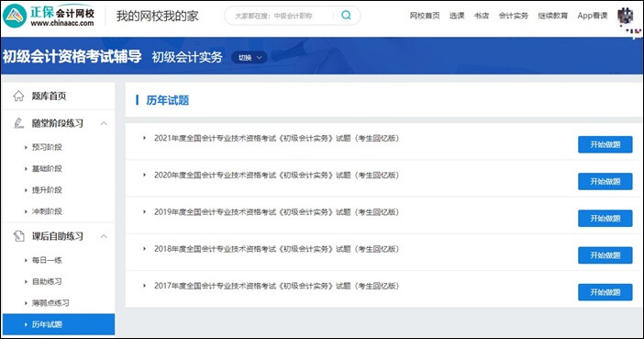Click the 2017年度全国会计专业技术资格考试 title
The image size is (644, 339).
(276, 286)
